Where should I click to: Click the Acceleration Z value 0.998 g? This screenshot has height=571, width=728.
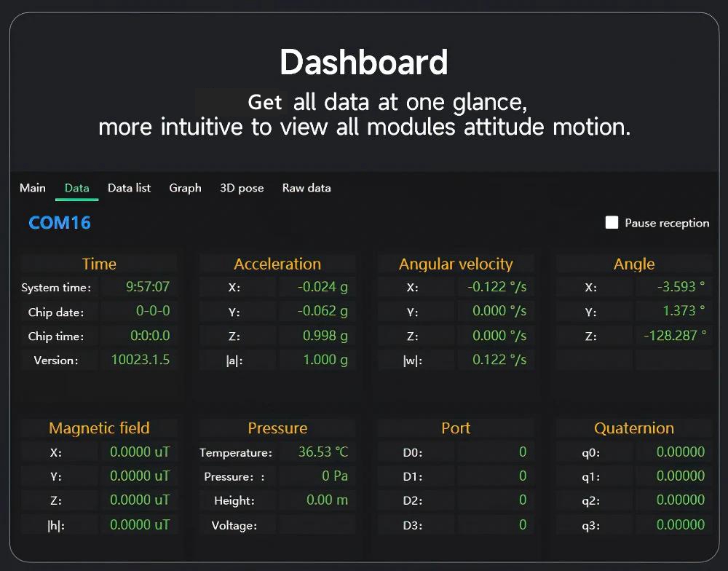coord(317,336)
